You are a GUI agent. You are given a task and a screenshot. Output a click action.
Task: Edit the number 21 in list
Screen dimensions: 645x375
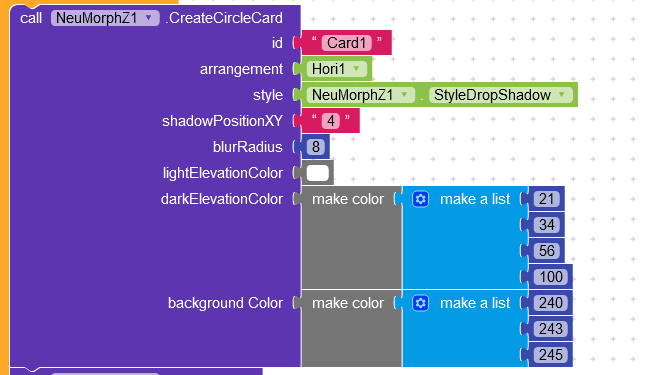point(546,199)
